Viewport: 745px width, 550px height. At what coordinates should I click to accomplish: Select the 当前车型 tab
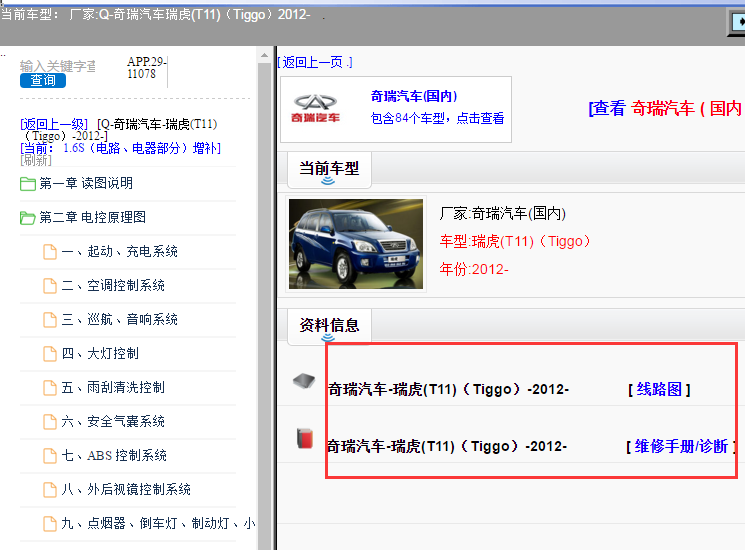point(329,170)
